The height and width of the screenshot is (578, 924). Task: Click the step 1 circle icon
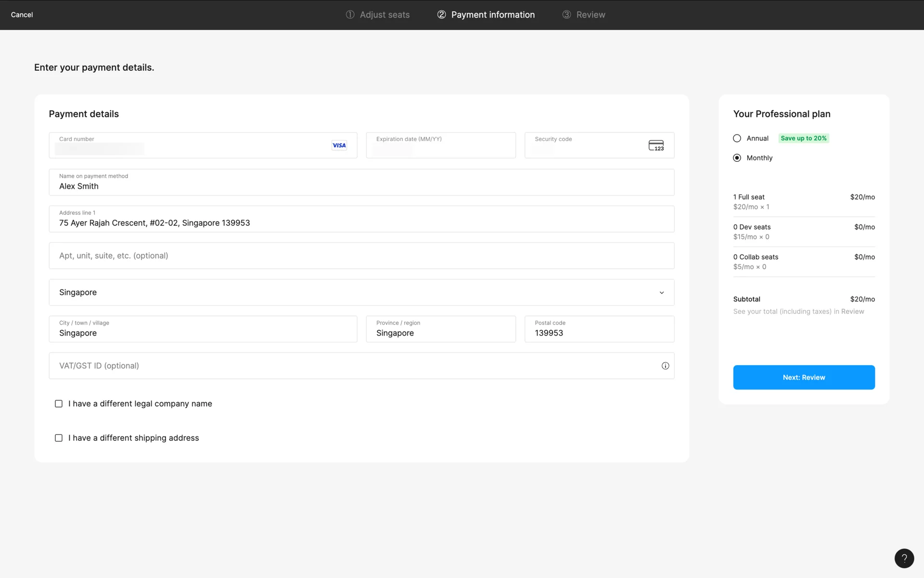click(x=350, y=14)
